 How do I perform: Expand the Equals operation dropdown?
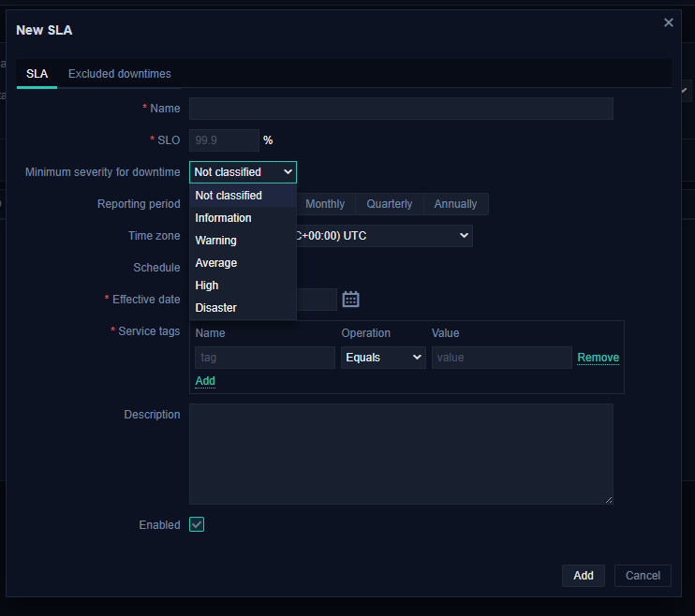[383, 358]
